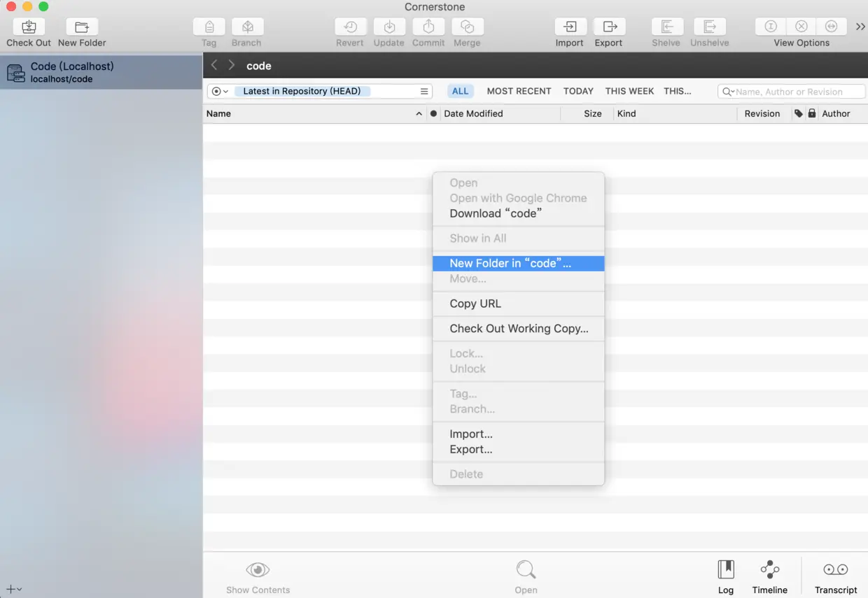Click the tag icon column header
868x598 pixels.
[799, 113]
